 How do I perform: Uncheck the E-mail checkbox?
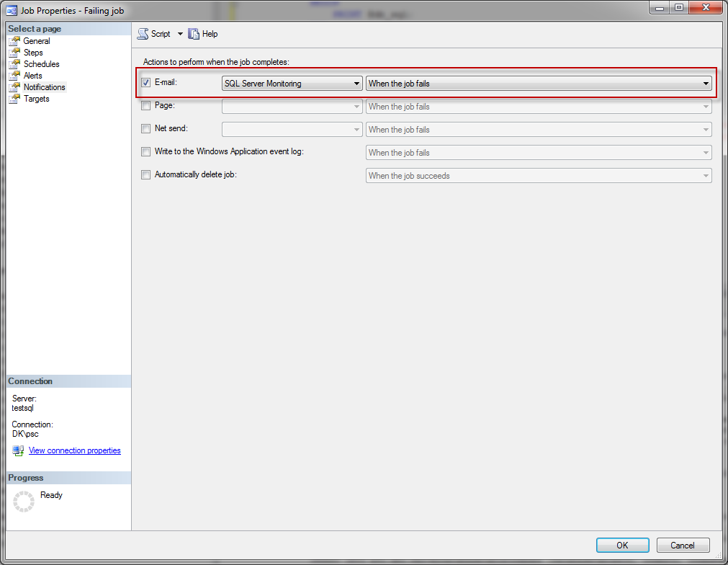point(145,83)
